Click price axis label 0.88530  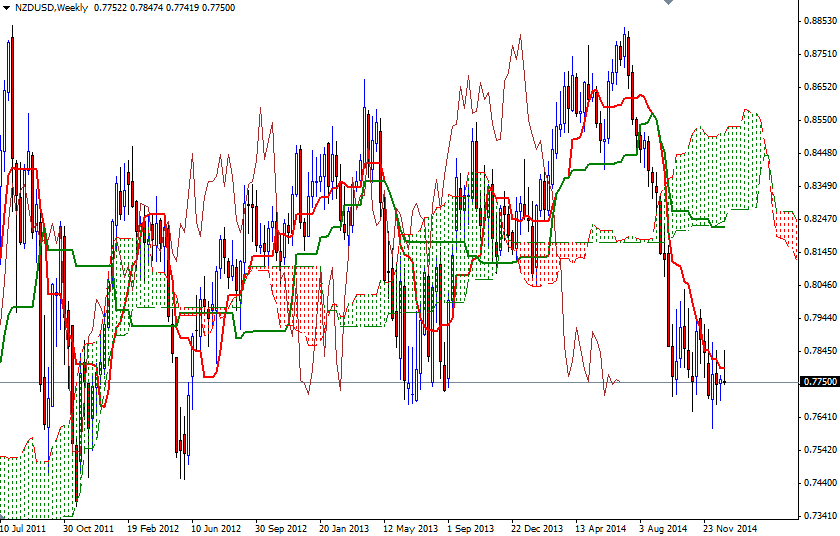820,21
